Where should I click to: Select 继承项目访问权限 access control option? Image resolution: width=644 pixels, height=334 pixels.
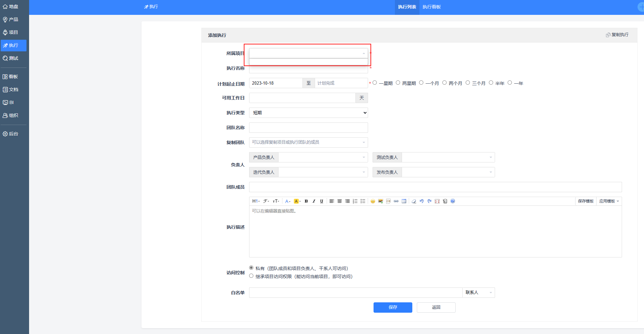(251, 276)
